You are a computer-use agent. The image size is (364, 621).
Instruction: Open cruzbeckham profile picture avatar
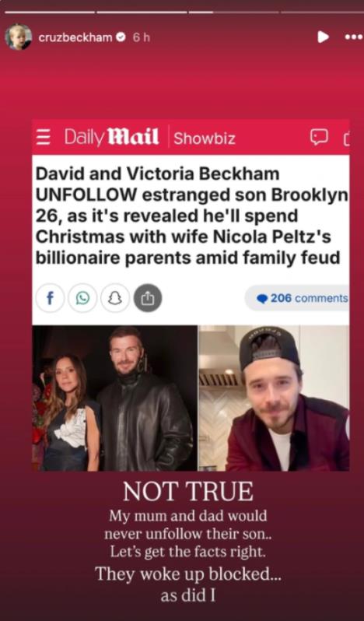coord(18,37)
